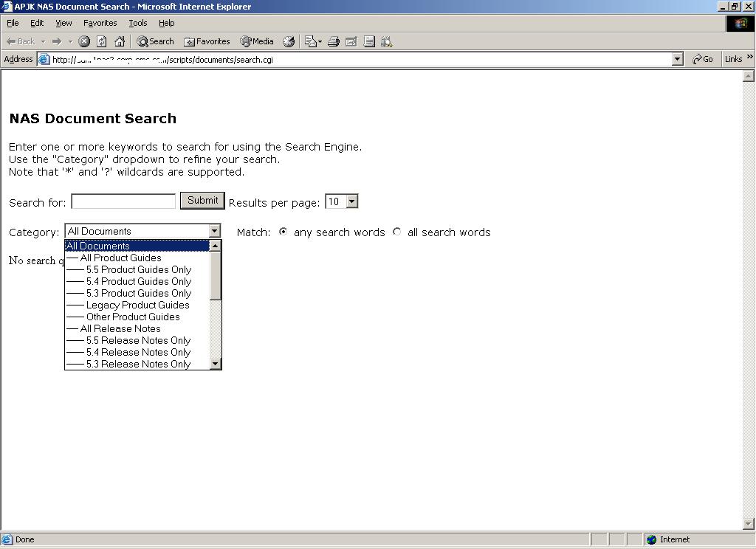Click the category list scroll down arrow

[x=216, y=364]
